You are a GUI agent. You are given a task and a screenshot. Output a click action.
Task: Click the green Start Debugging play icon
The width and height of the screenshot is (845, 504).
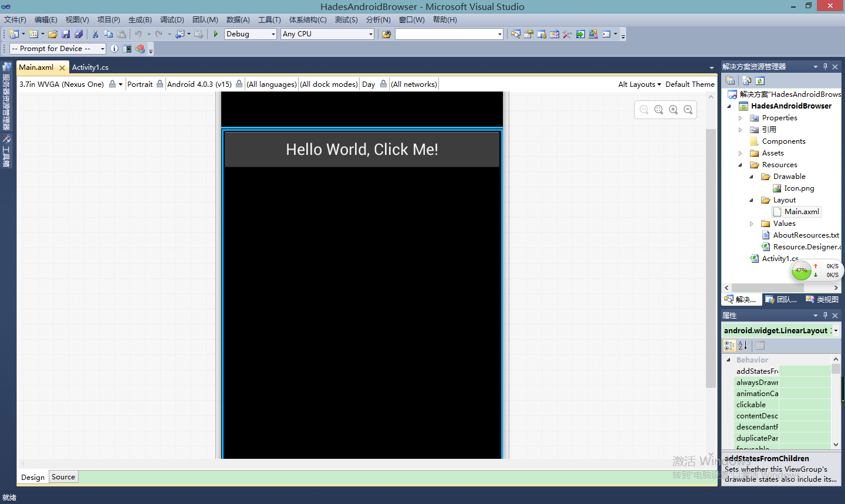(x=216, y=34)
